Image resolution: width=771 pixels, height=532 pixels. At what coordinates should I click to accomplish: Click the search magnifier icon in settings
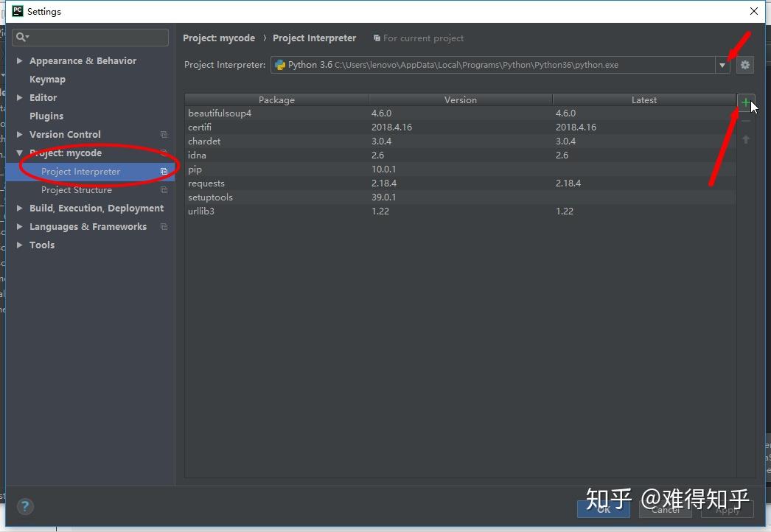point(22,38)
